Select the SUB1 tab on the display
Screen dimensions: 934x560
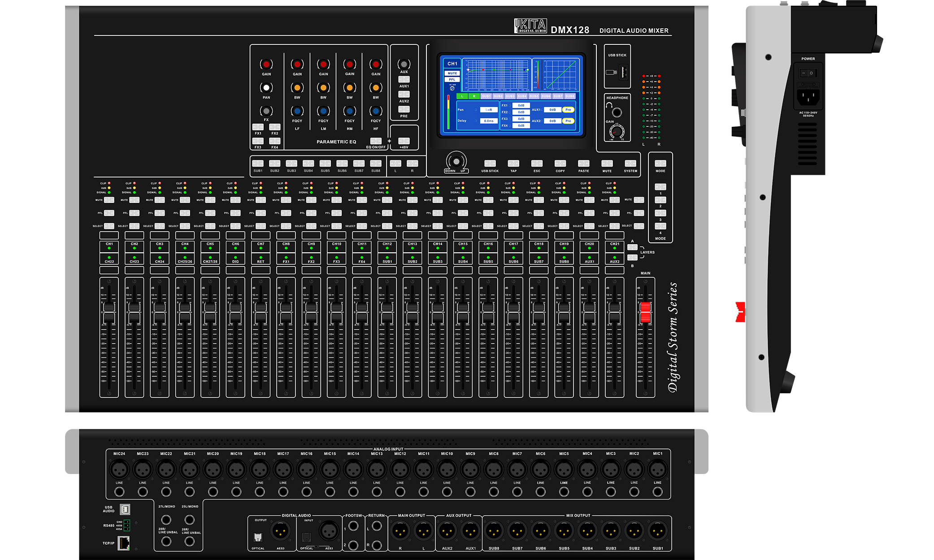pos(486,96)
